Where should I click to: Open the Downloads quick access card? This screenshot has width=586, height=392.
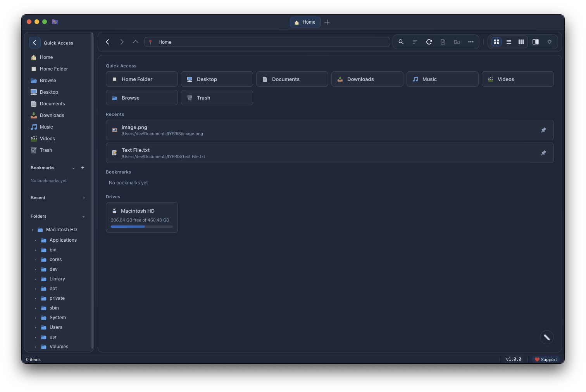click(367, 79)
